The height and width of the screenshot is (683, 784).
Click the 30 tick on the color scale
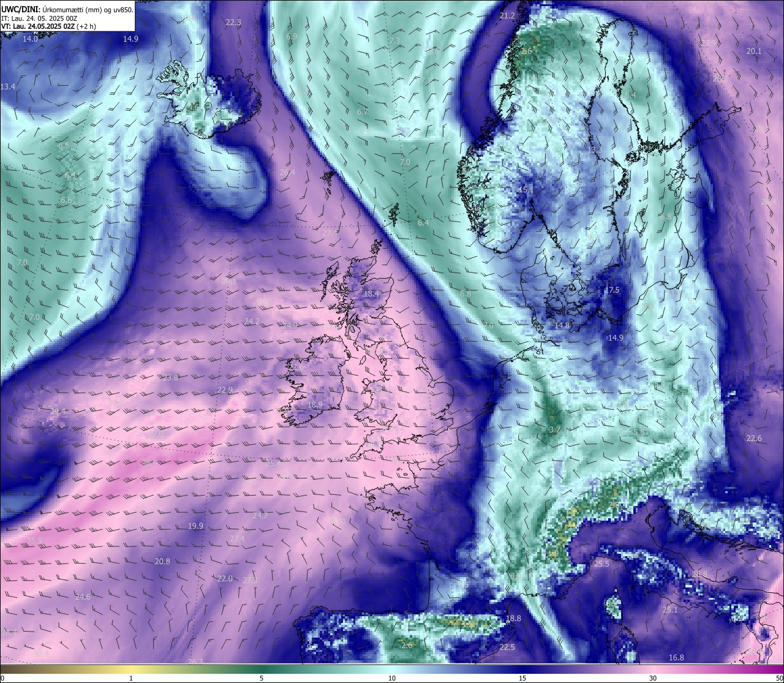coord(653,678)
